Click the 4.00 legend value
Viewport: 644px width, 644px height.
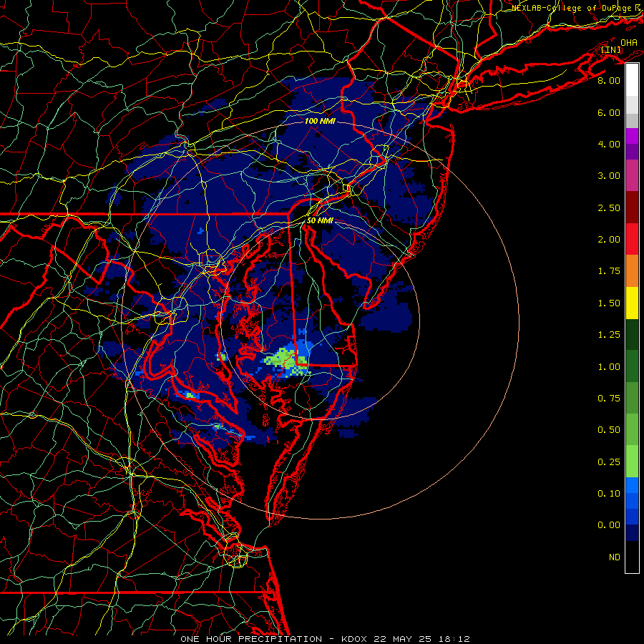tap(609, 144)
